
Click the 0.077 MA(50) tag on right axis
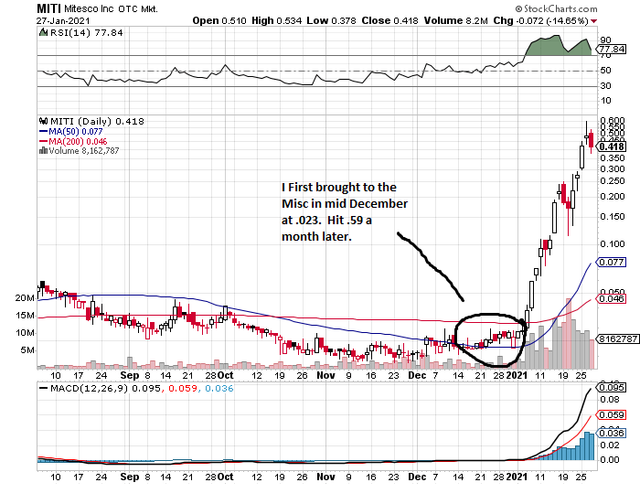(x=611, y=262)
